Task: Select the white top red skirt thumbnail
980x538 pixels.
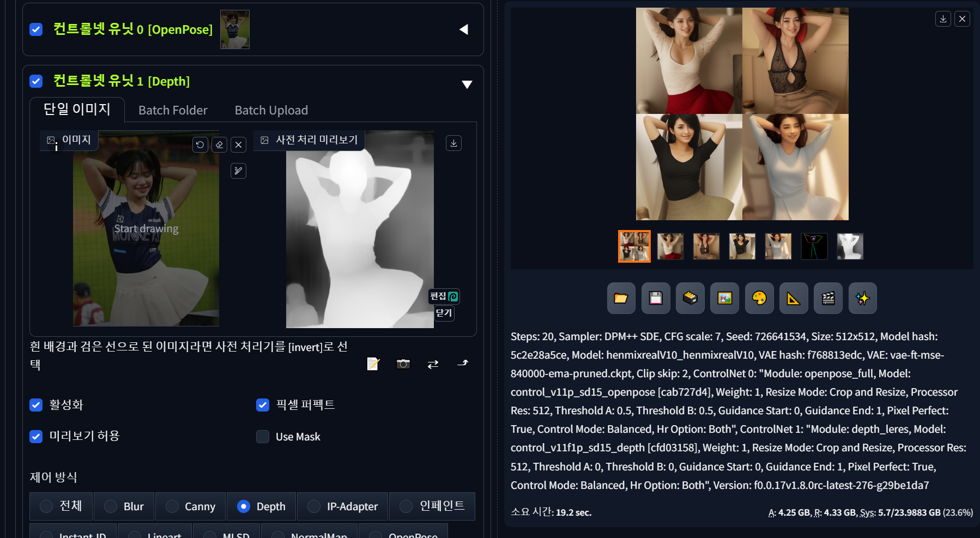Action: click(x=670, y=246)
